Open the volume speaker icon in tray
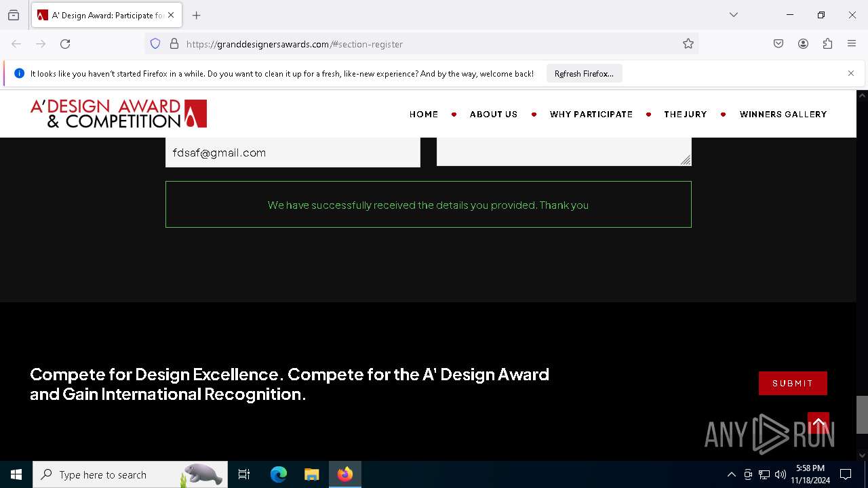 (781, 474)
